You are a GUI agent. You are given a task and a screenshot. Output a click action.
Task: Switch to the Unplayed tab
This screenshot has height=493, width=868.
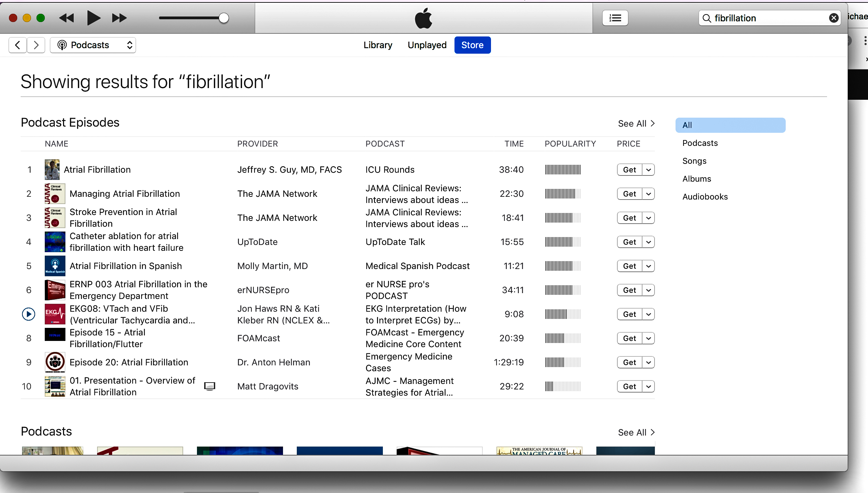(x=427, y=45)
